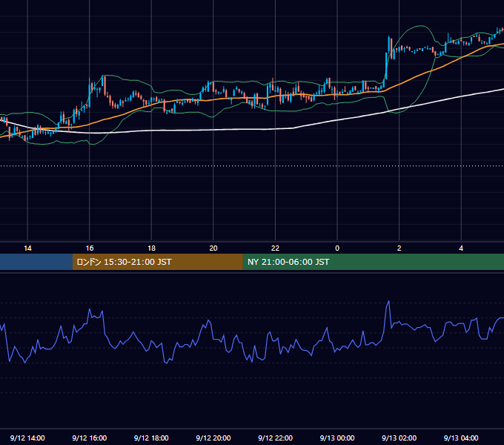Image resolution: width=504 pixels, height=445 pixels.
Task: Click hour label 2 on the price chart axis
Action: point(399,248)
